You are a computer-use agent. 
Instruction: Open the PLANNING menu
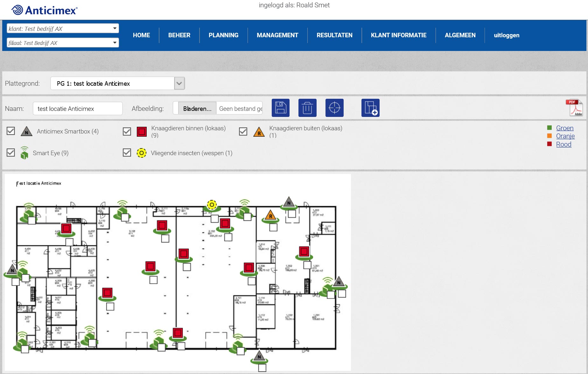pyautogui.click(x=223, y=35)
